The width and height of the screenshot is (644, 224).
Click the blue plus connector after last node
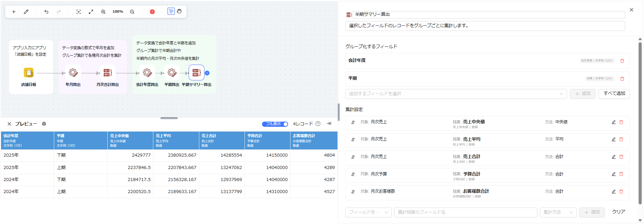[207, 73]
